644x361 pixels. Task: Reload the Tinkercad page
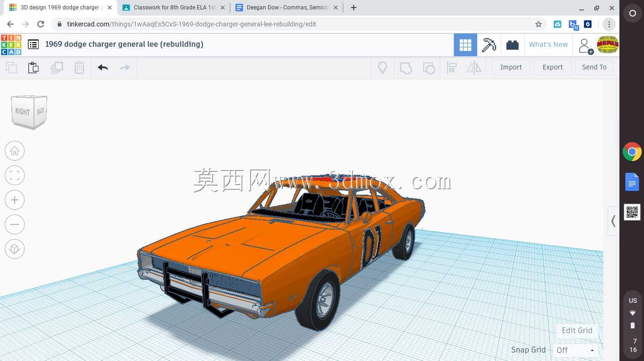point(41,24)
